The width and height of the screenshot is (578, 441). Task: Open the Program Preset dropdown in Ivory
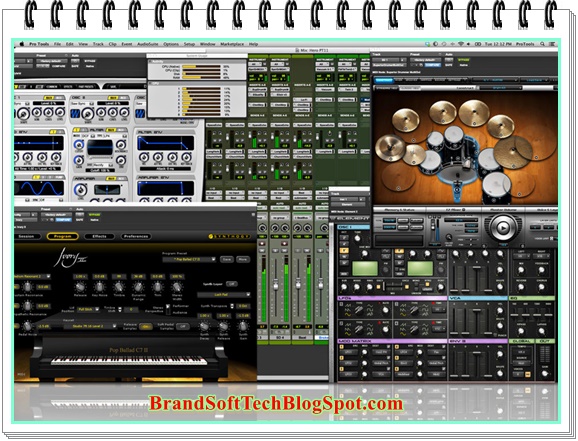tap(189, 260)
